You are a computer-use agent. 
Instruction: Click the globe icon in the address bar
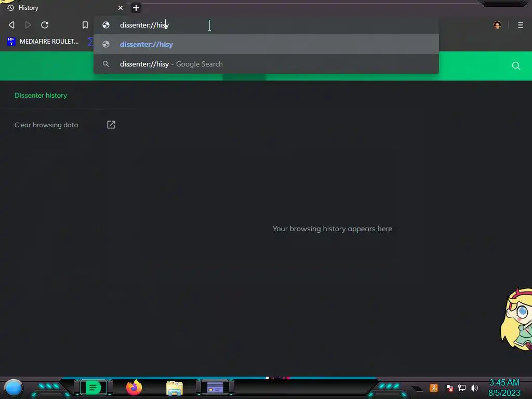(106, 25)
